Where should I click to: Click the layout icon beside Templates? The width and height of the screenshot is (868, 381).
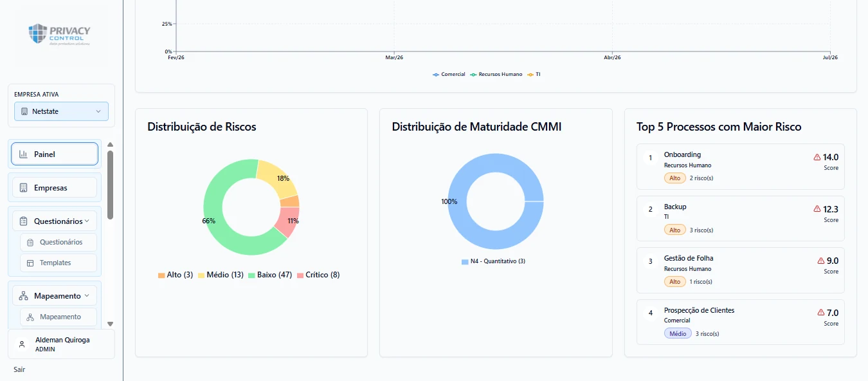(30, 263)
